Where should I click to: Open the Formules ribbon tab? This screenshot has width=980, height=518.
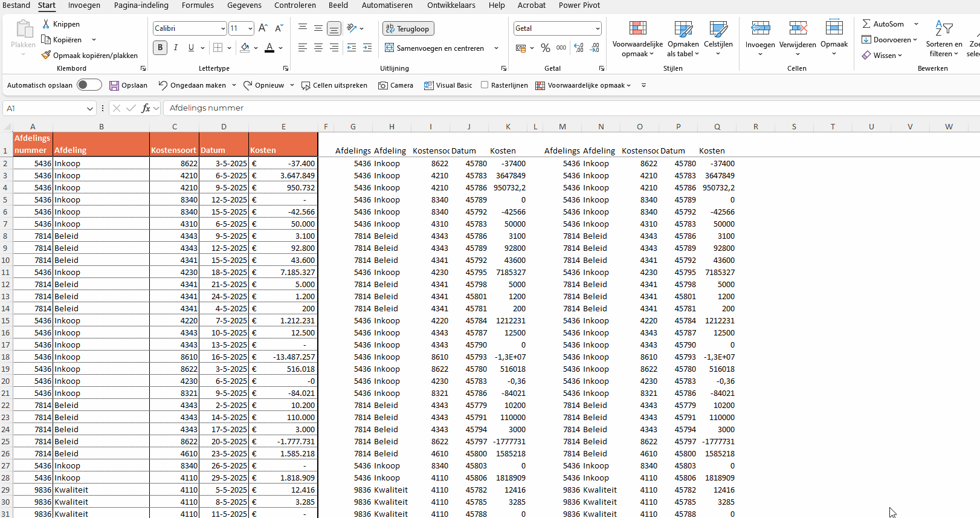198,5
